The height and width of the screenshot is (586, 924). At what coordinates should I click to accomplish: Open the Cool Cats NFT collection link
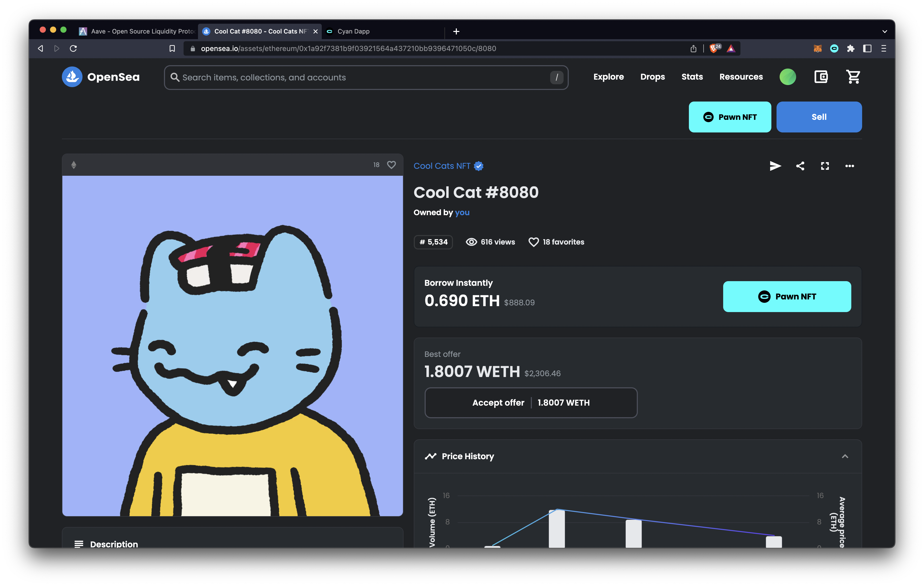click(x=442, y=166)
